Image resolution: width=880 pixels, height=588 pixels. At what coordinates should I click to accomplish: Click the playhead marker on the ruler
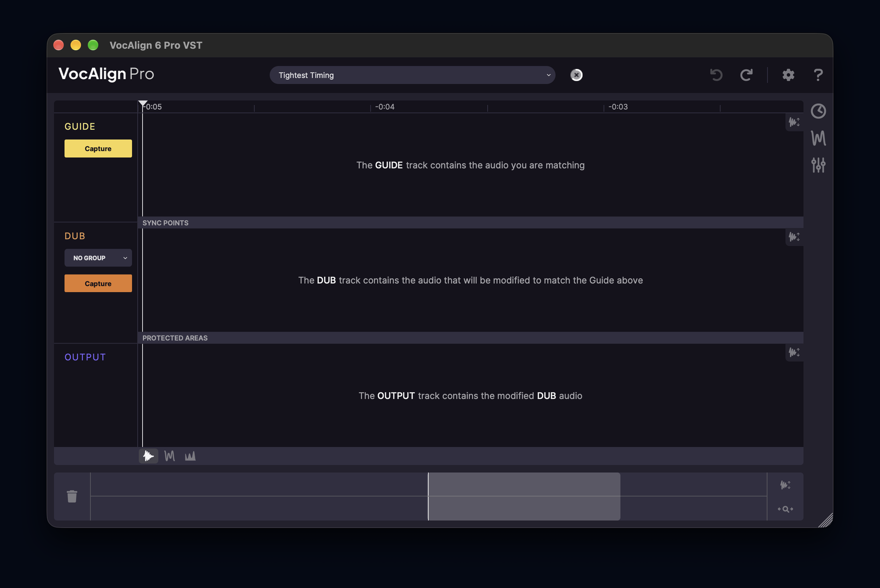coord(143,104)
